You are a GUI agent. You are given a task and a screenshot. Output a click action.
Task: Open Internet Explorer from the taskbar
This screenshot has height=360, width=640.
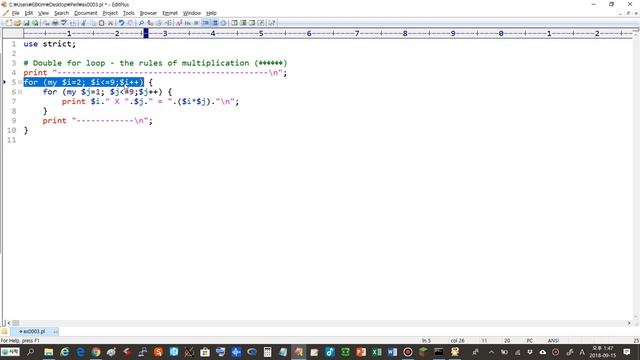(64, 352)
